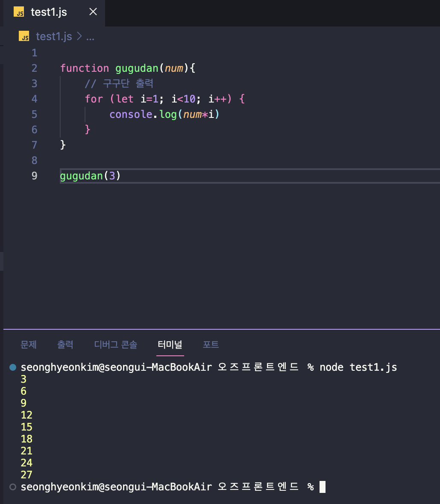The height and width of the screenshot is (504, 440).
Task: Switch to the 출력 panel tab
Action: point(65,345)
